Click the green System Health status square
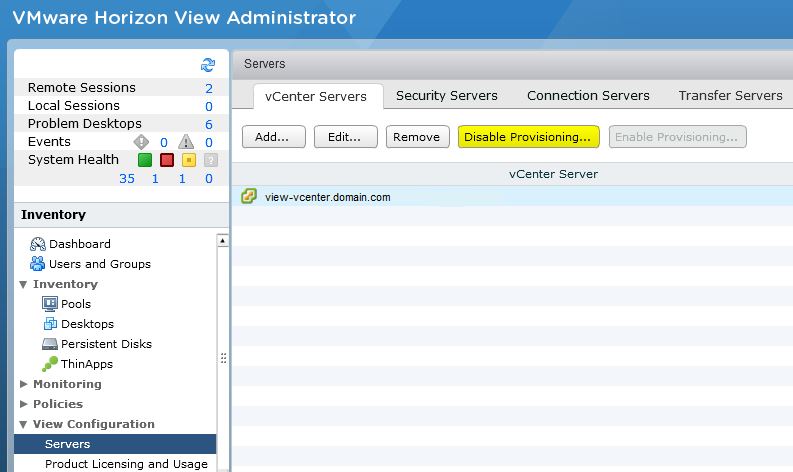 [144, 160]
